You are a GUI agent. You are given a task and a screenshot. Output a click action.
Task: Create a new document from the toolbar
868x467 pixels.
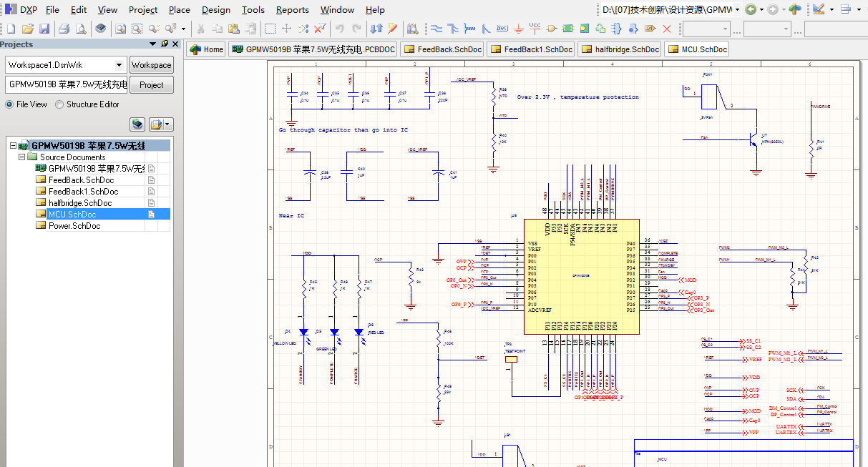pos(11,29)
